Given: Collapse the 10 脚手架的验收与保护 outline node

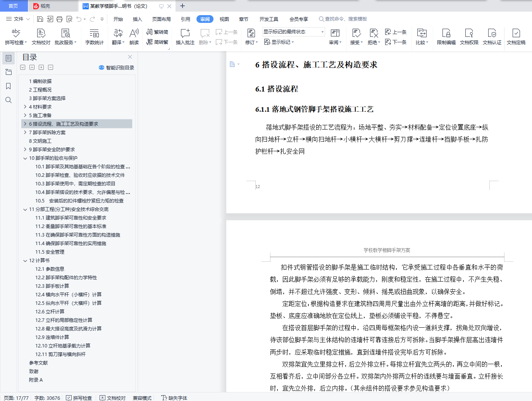Looking at the screenshot, I should tap(25, 158).
